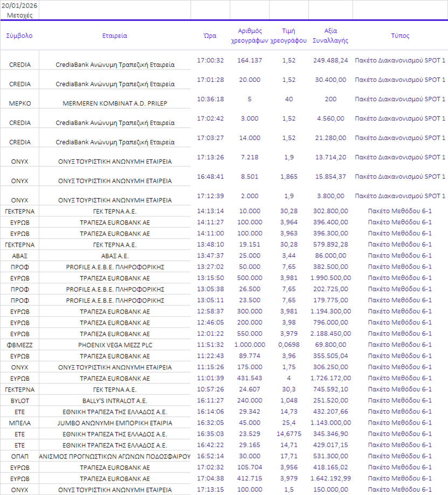Select time 16:14:06 cell

pyautogui.click(x=210, y=412)
